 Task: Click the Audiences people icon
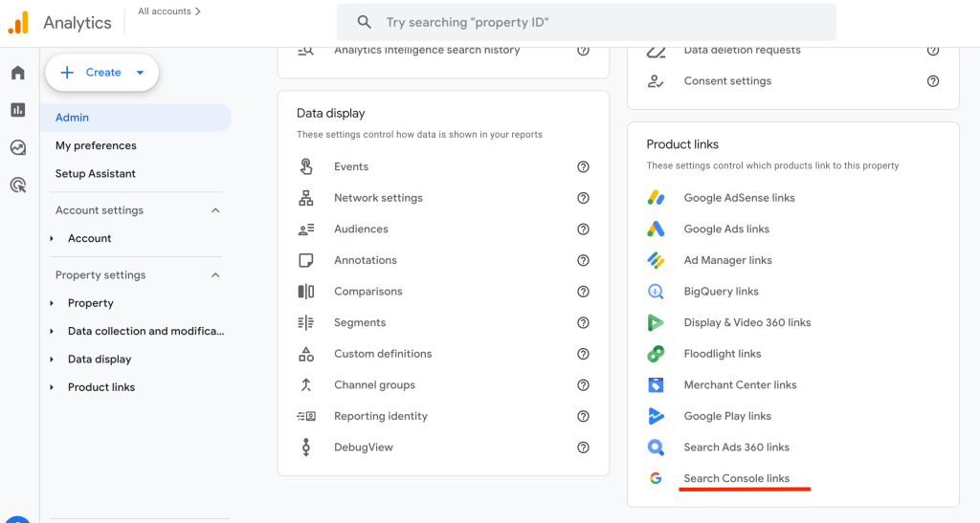pyautogui.click(x=305, y=229)
